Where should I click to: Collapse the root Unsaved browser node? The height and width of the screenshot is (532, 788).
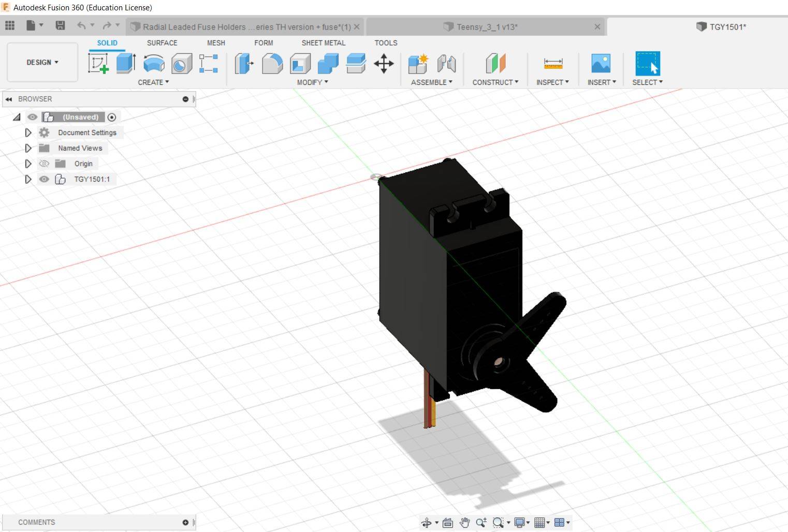(x=17, y=117)
